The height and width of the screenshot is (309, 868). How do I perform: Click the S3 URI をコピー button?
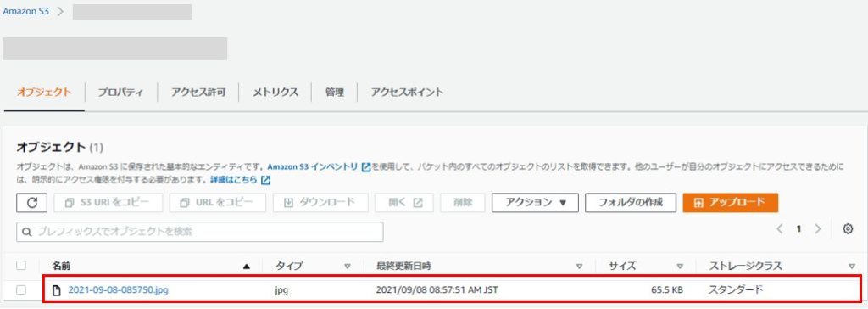click(x=108, y=203)
